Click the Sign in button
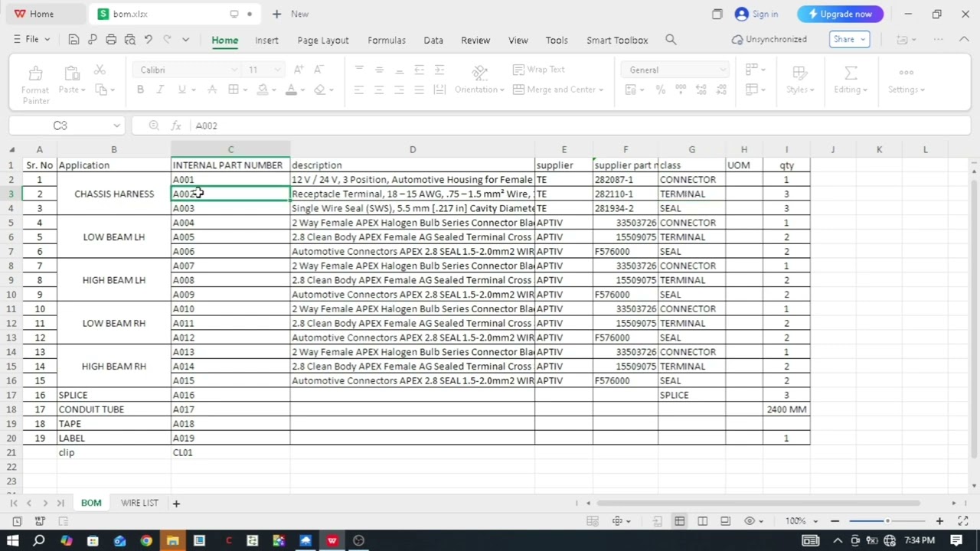The width and height of the screenshot is (980, 551). (756, 14)
